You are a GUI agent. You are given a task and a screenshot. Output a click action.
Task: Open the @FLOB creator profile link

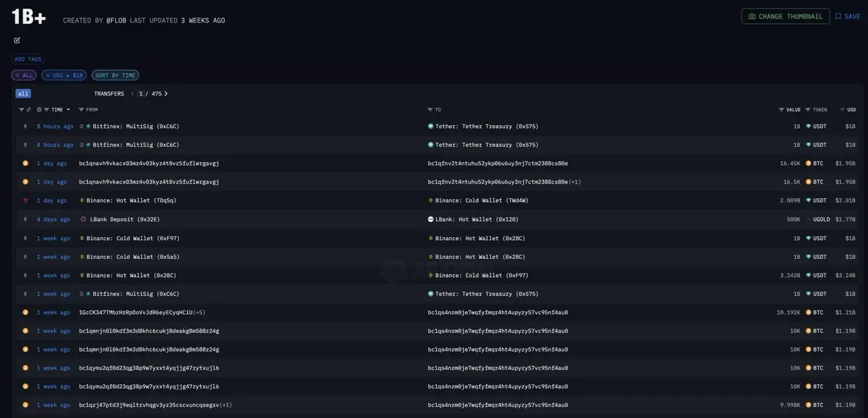[x=116, y=20]
